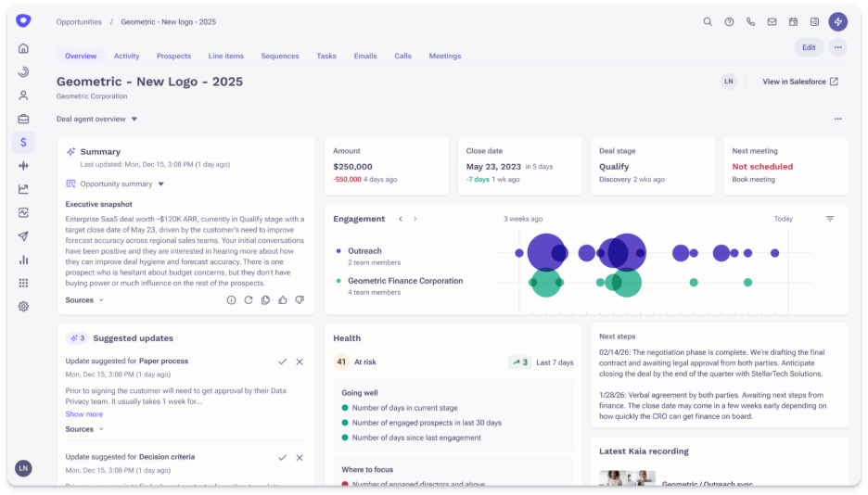Viewport: 868px width, 495px height.
Task: Open the Home icon in sidebar
Action: tap(23, 49)
